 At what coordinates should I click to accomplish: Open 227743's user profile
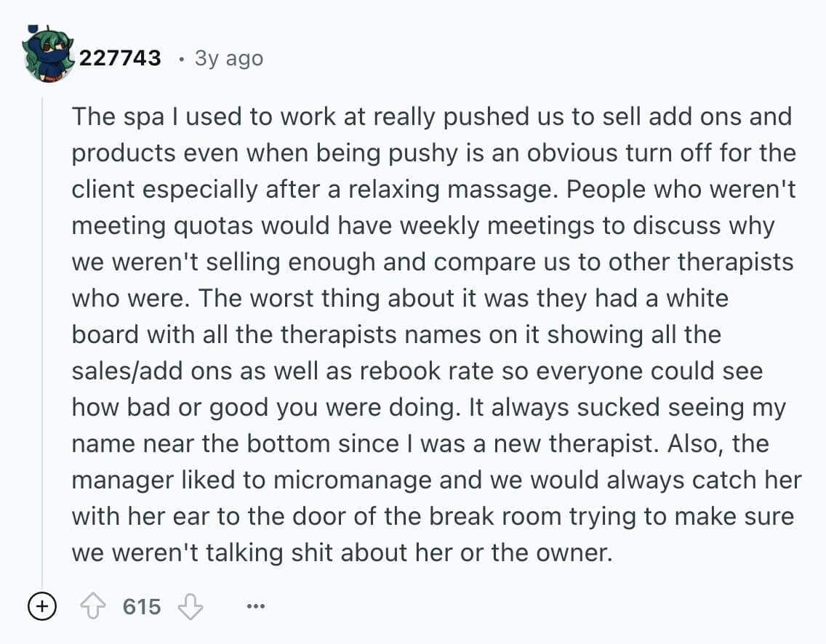121,58
